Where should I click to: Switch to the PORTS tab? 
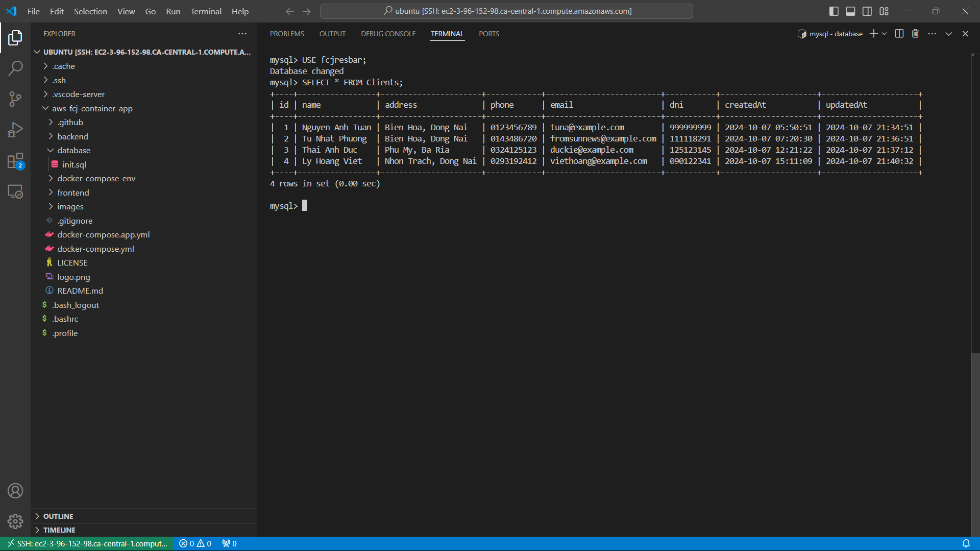(x=489, y=34)
